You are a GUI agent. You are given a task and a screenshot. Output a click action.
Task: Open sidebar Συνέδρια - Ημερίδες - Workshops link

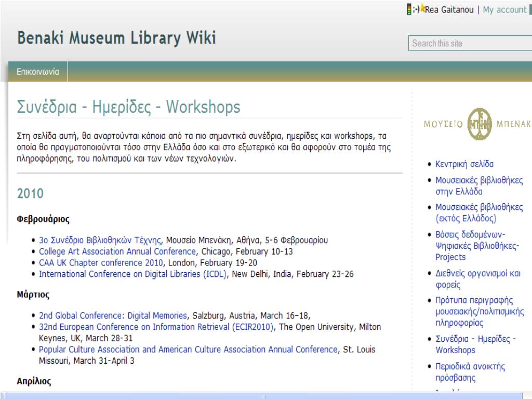point(476,344)
